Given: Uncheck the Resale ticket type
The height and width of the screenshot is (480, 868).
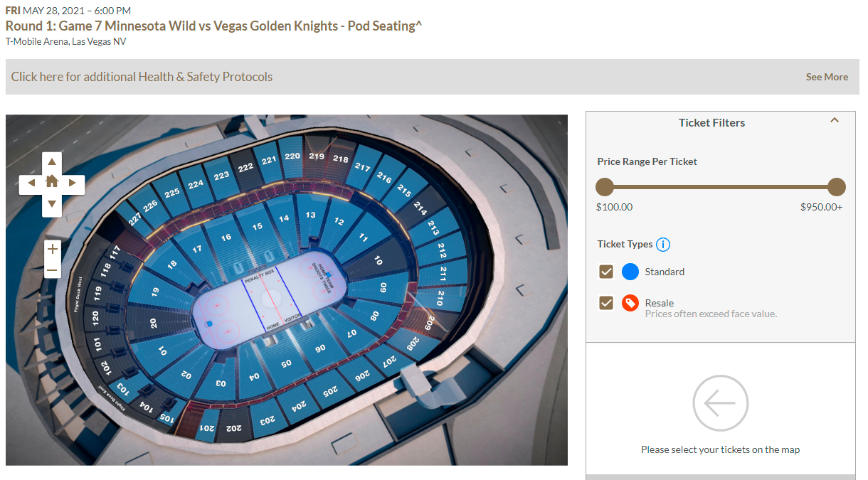Looking at the screenshot, I should coord(606,303).
